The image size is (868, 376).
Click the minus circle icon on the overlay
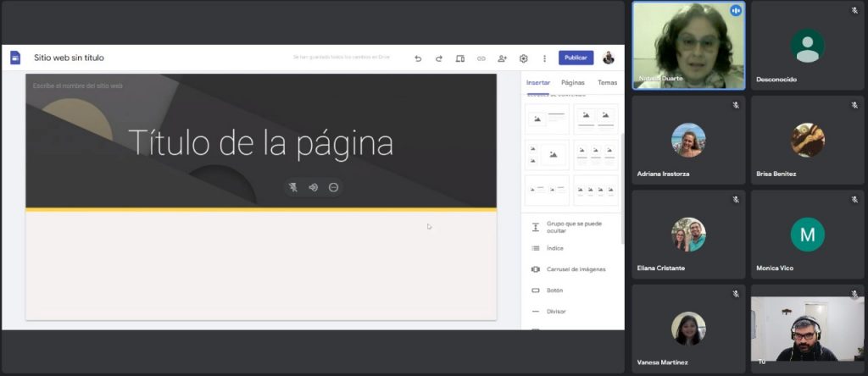point(333,187)
